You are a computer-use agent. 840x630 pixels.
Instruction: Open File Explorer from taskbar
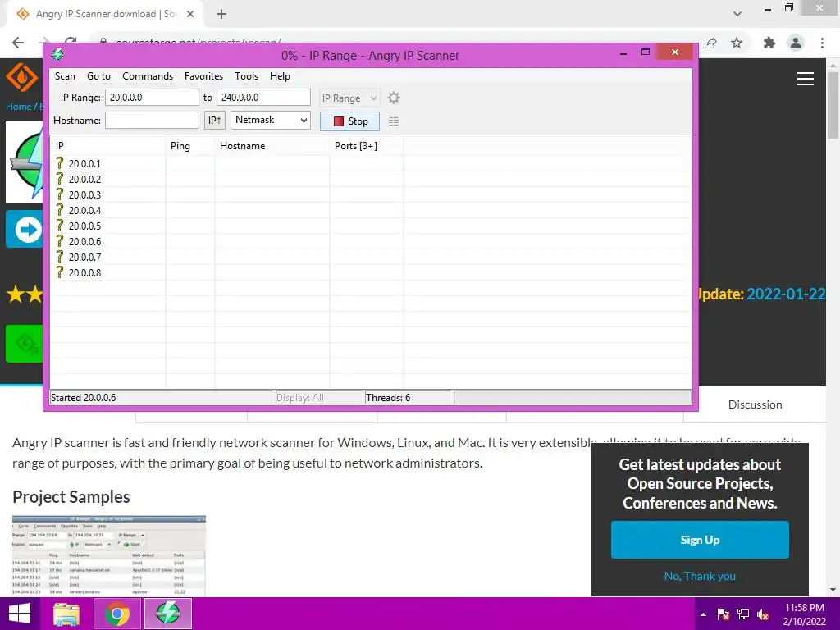tap(66, 614)
